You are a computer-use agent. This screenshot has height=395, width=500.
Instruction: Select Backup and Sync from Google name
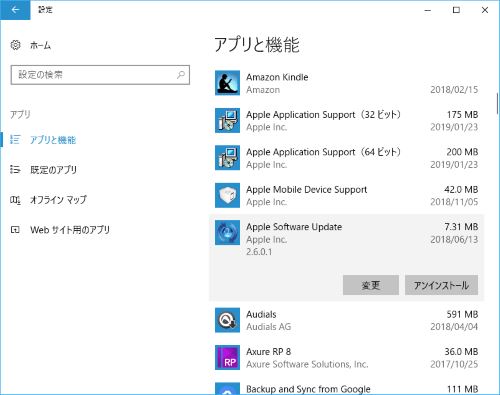(308, 389)
